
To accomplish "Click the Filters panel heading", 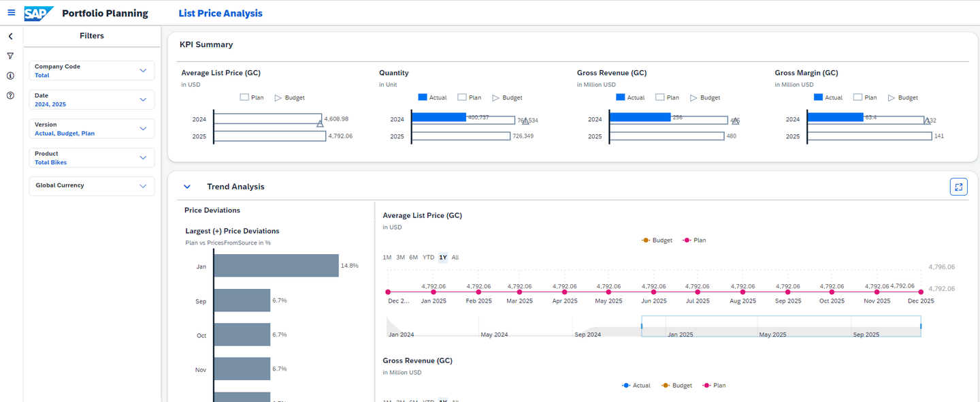I will click(x=92, y=35).
